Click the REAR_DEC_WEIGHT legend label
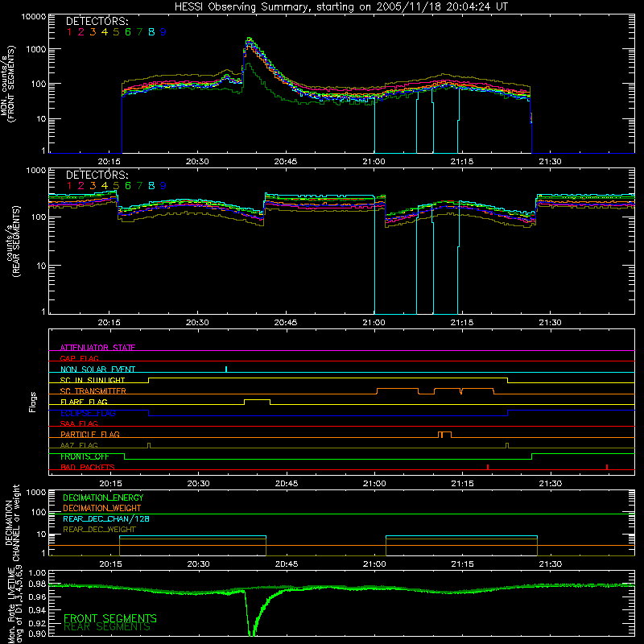Viewport: 644px width, 644px height. 99,530
